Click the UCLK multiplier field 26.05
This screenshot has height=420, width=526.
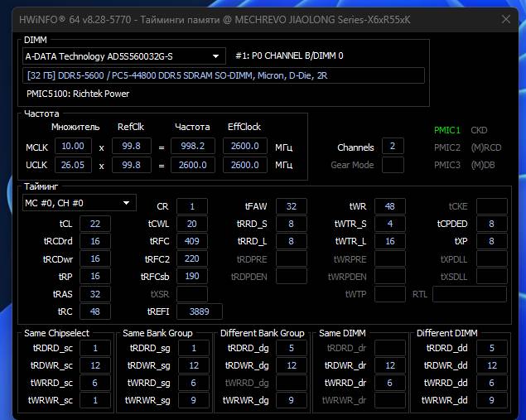coord(72,165)
